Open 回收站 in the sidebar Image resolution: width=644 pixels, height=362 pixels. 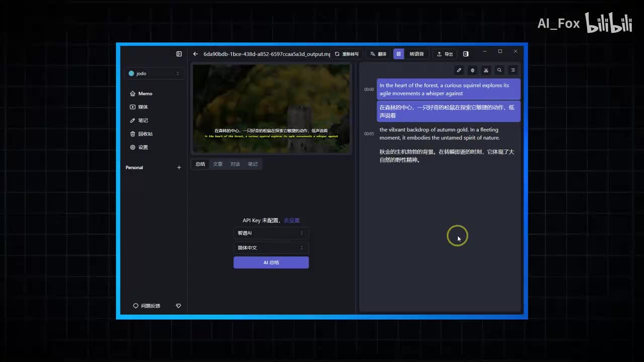click(145, 134)
